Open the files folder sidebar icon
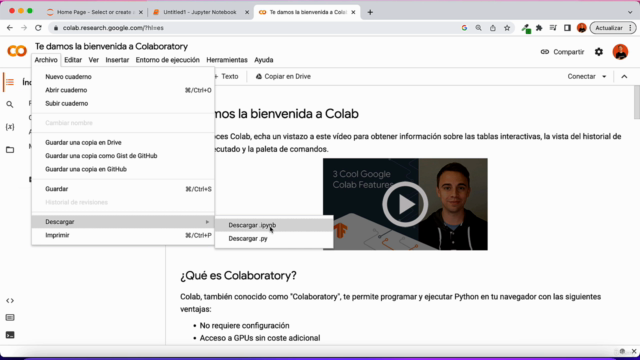640x360 pixels. 10,150
